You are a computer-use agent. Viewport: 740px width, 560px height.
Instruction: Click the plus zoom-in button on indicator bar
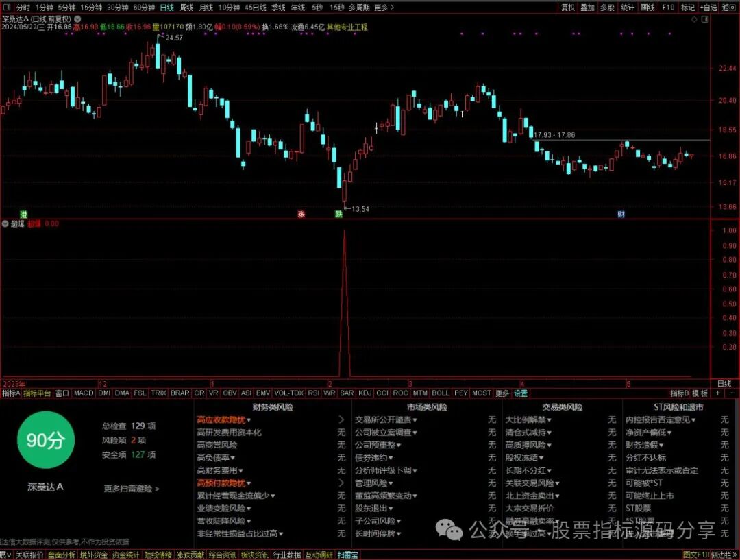pos(718,393)
